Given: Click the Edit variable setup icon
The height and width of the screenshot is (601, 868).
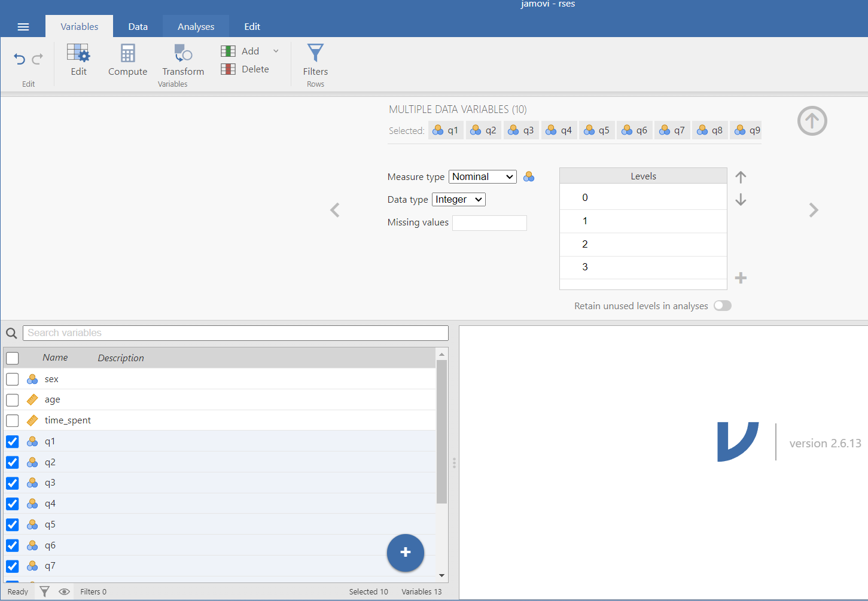Looking at the screenshot, I should pyautogui.click(x=78, y=54).
